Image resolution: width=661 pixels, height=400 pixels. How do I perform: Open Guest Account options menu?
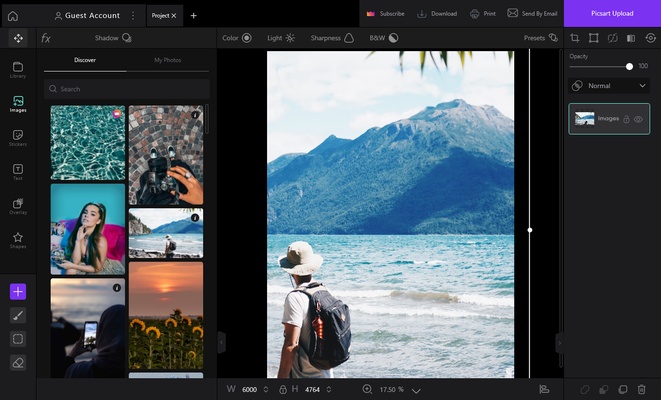point(133,16)
